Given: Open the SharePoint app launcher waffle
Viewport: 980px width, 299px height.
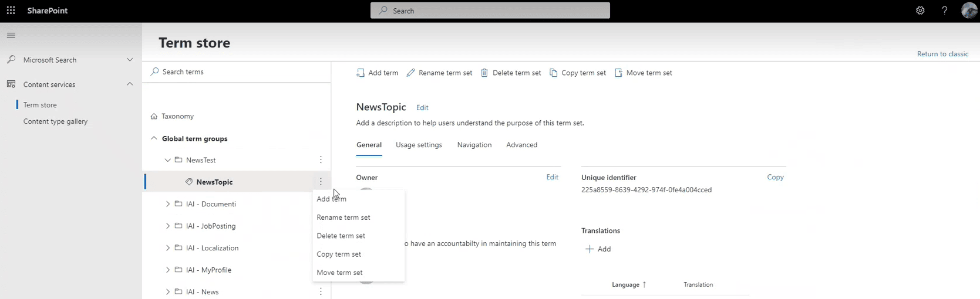Looking at the screenshot, I should 11,11.
